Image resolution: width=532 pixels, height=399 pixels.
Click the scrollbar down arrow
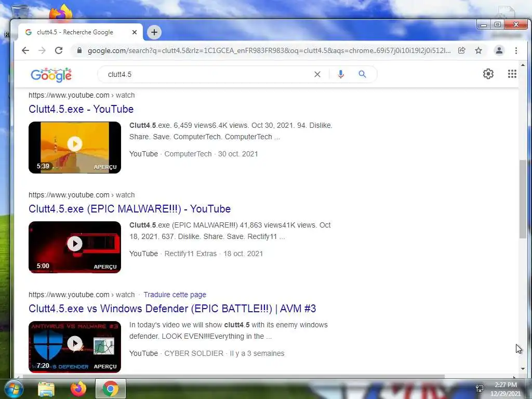pyautogui.click(x=523, y=369)
